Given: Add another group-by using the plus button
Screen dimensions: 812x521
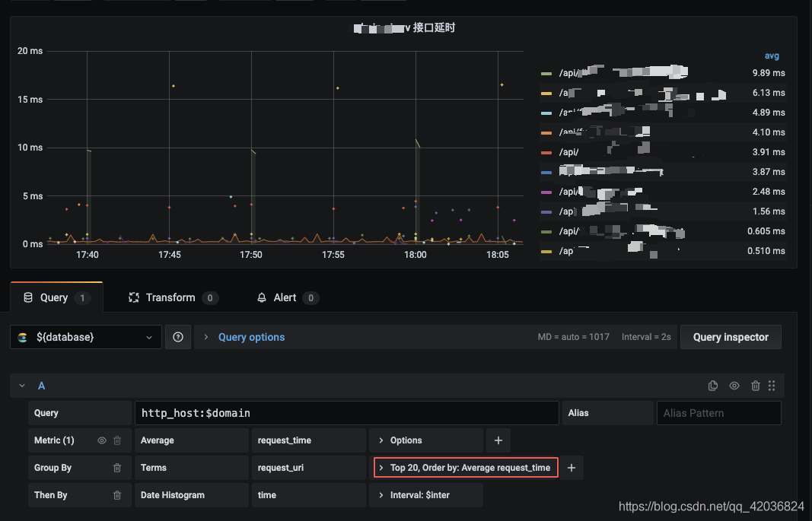Looking at the screenshot, I should click(572, 468).
